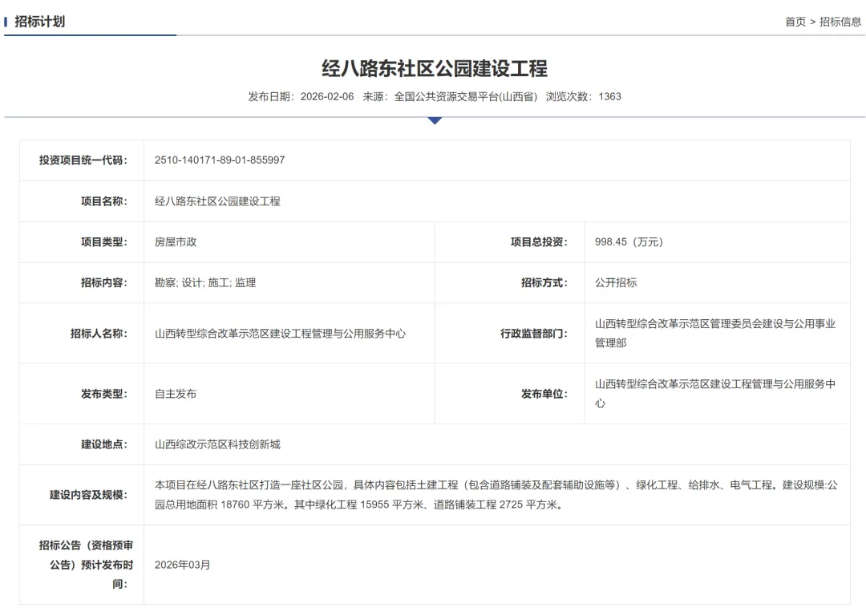The width and height of the screenshot is (866, 616).
Task: Click publish type value 自主发布
Action: click(x=176, y=394)
